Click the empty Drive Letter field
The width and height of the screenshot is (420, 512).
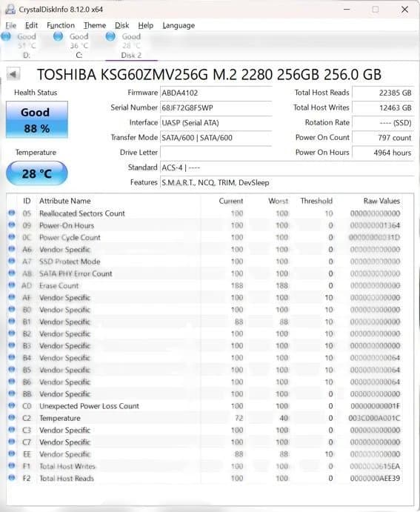216,153
